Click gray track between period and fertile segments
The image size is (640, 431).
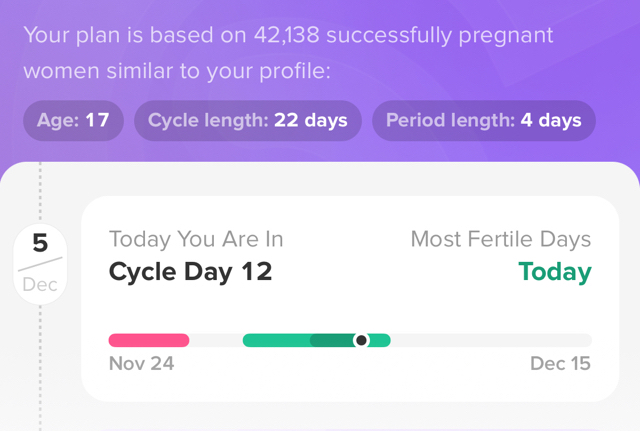coord(216,340)
